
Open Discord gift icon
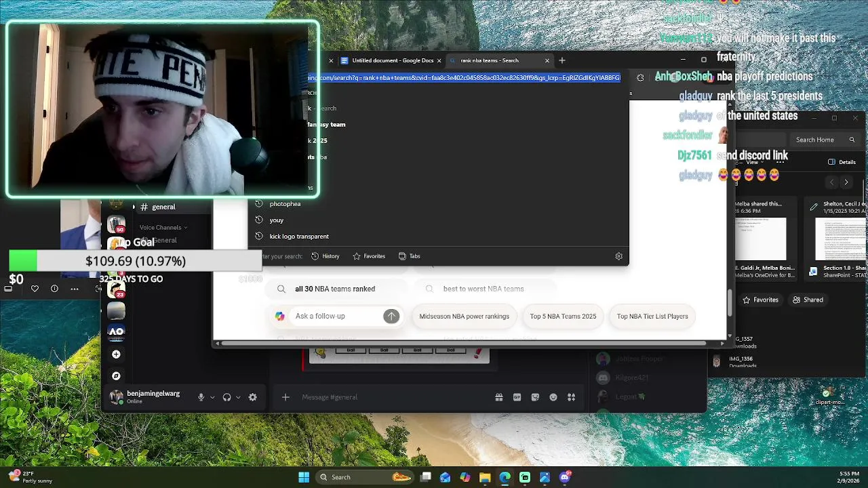coord(499,397)
